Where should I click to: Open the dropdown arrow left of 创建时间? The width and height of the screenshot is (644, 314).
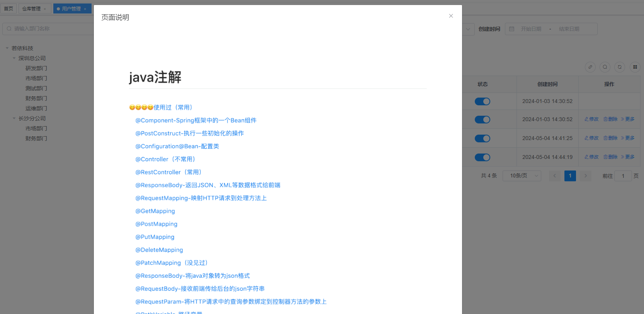pos(468,29)
